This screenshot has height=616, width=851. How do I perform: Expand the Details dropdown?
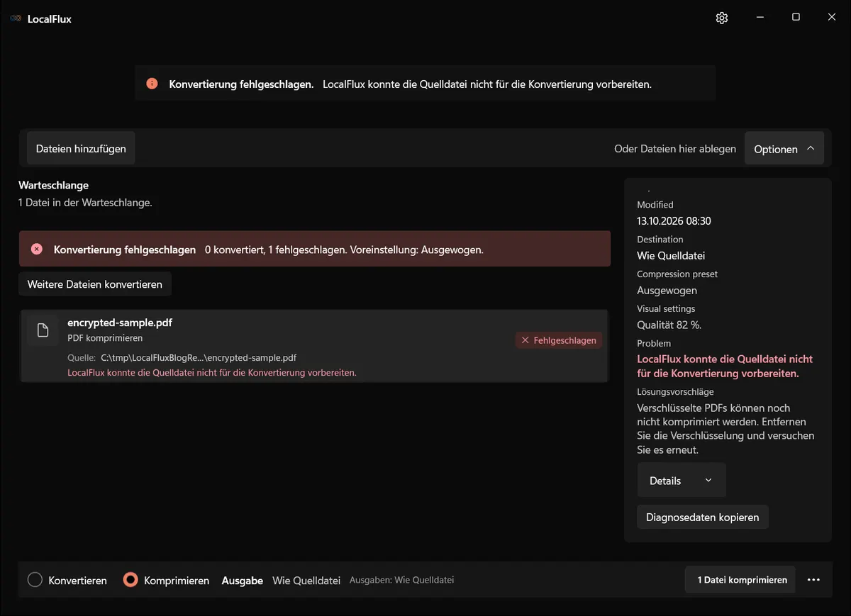(x=682, y=481)
